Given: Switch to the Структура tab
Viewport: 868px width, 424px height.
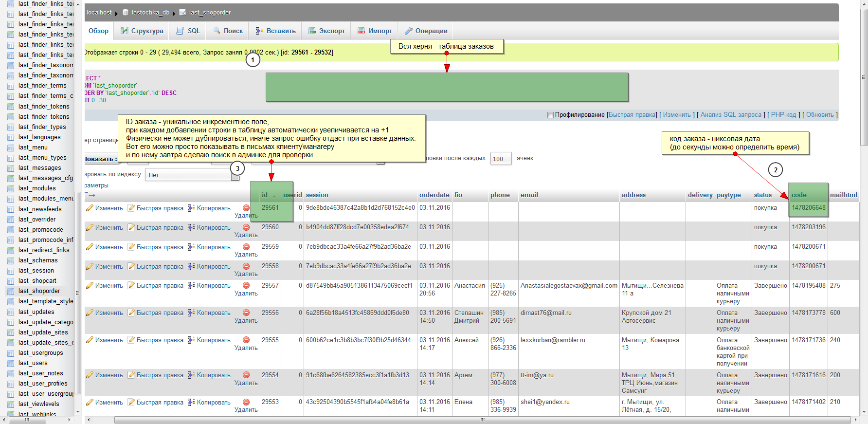Looking at the screenshot, I should 142,31.
